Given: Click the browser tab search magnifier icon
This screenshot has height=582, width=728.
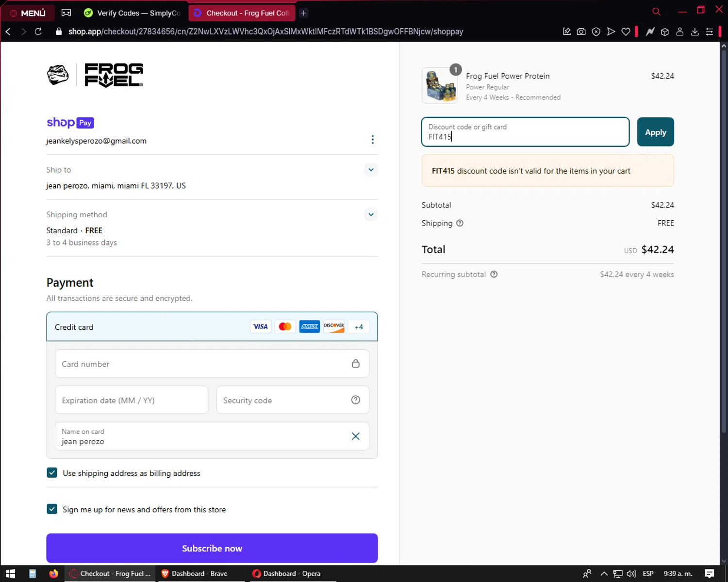Looking at the screenshot, I should 656,12.
